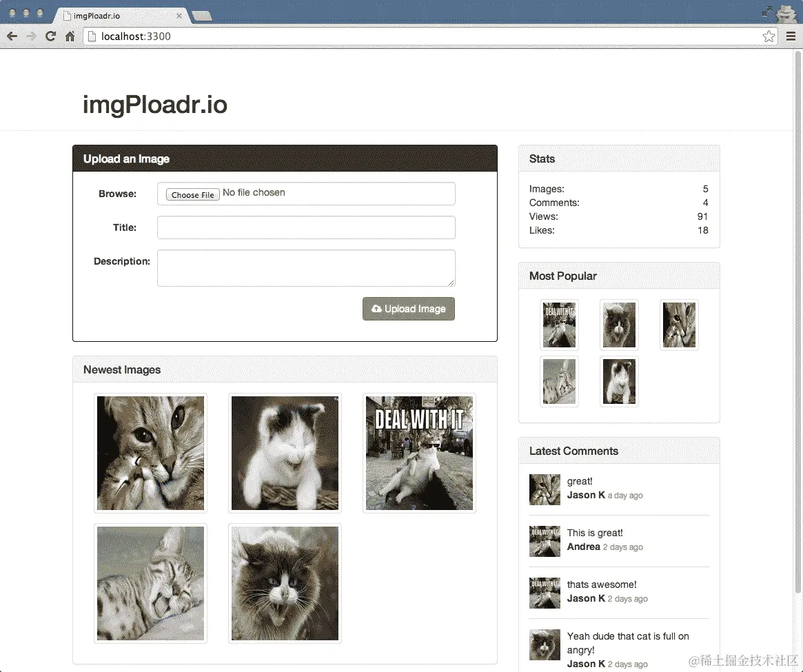Focus the Title input field
This screenshot has height=672, width=803.
[306, 227]
